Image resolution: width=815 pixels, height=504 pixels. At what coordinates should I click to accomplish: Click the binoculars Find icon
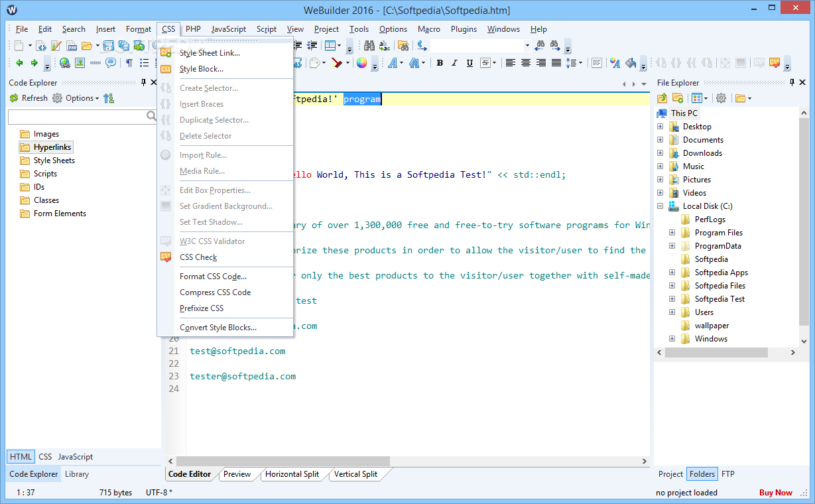coord(369,46)
